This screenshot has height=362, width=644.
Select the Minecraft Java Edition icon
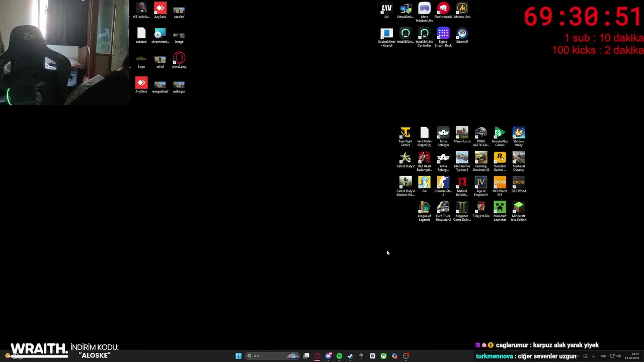point(519,212)
